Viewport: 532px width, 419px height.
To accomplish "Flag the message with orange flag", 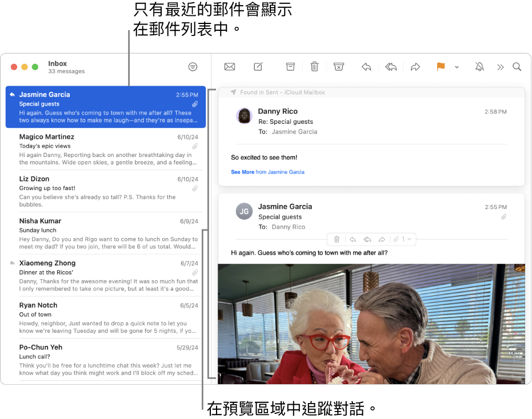I will click(441, 67).
